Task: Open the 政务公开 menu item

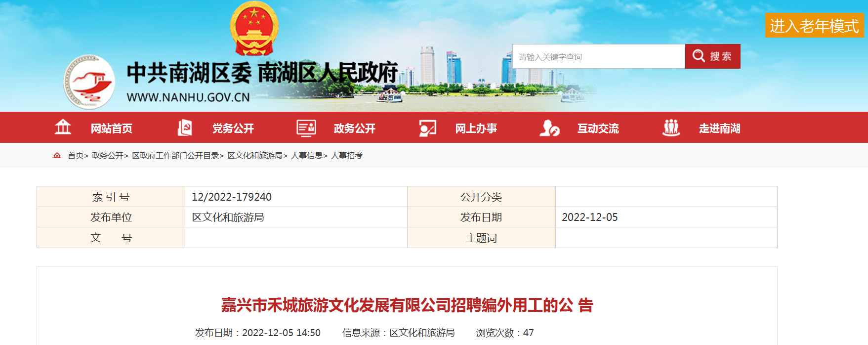Action: coord(355,129)
